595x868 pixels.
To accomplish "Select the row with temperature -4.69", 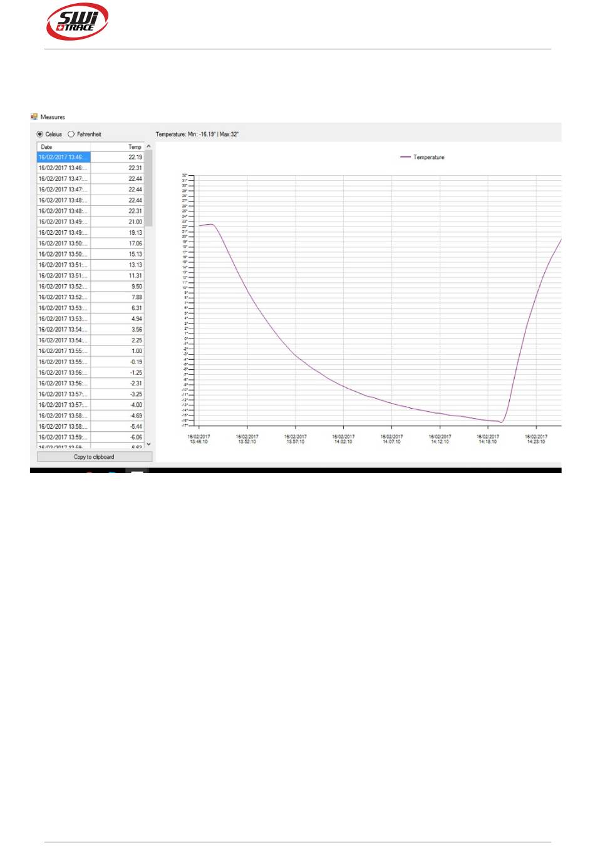I will coord(90,416).
